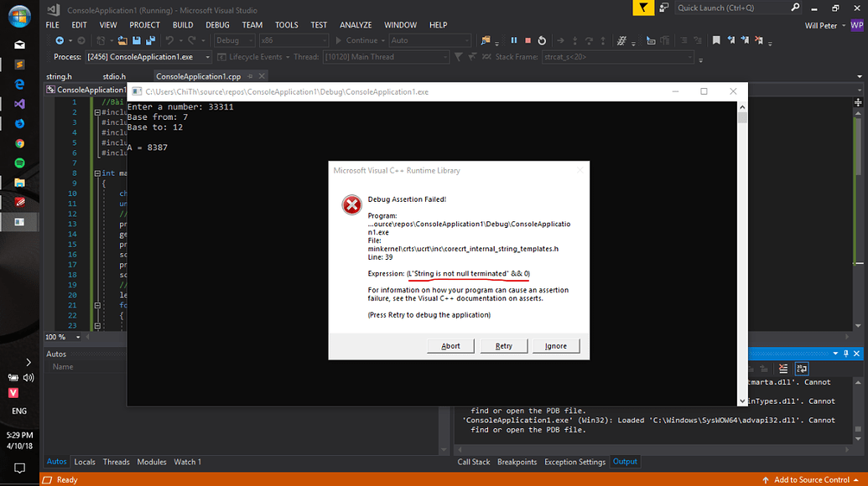
Task: Open the TOOLS menu
Action: (286, 25)
